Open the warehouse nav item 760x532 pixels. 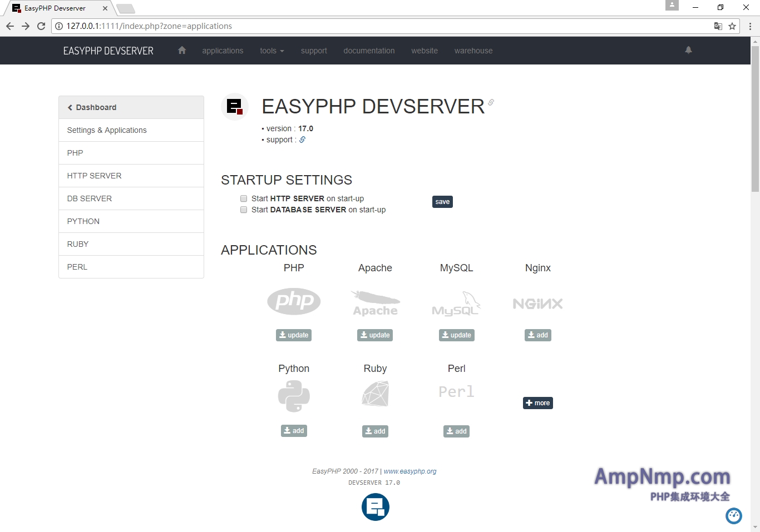point(473,51)
